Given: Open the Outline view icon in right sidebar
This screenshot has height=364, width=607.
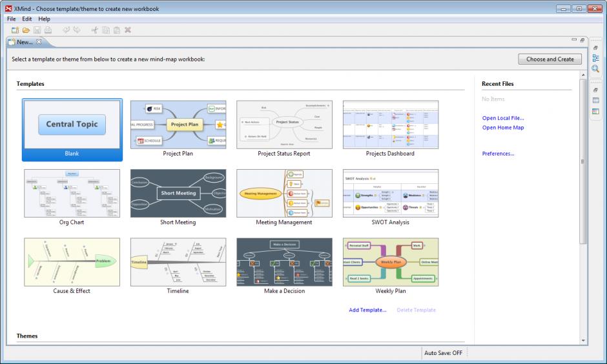Looking at the screenshot, I should pyautogui.click(x=595, y=58).
